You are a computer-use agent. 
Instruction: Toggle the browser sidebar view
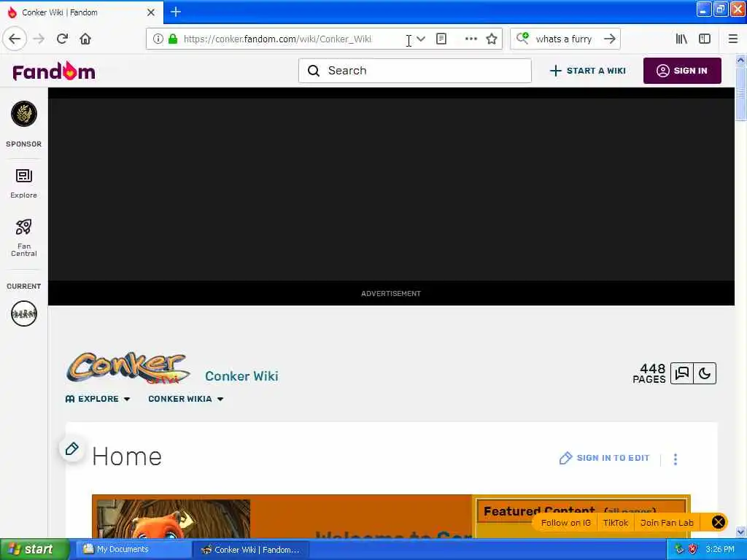click(x=705, y=39)
